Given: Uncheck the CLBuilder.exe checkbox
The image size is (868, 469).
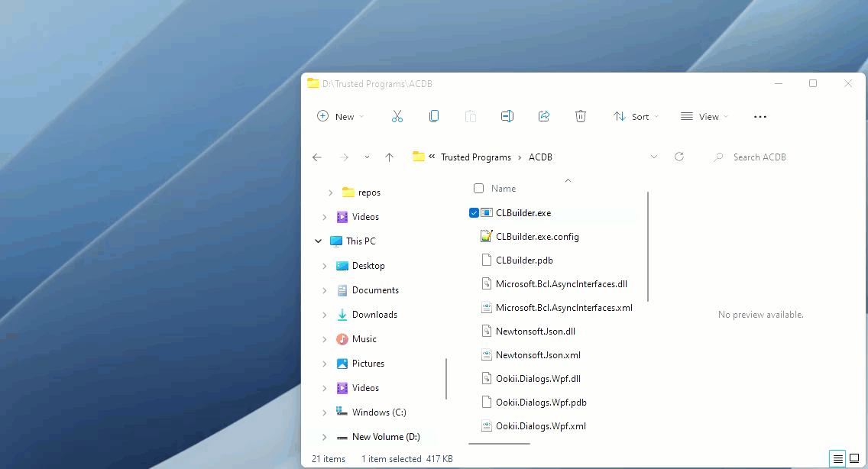Looking at the screenshot, I should pos(474,212).
